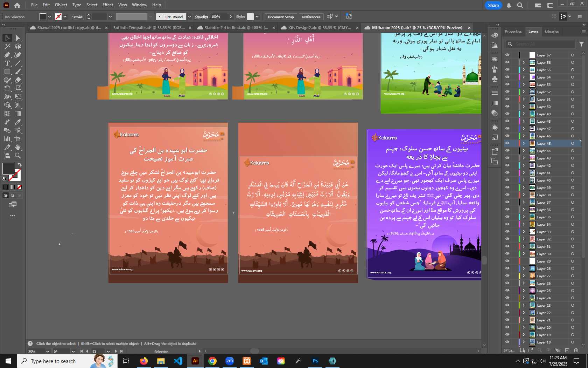Image resolution: width=588 pixels, height=368 pixels.
Task: Click the Opacity label link
Action: 202,17
